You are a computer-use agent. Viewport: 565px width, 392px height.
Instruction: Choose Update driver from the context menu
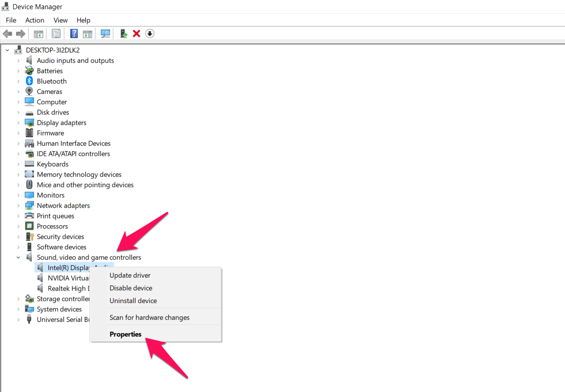coord(156,275)
